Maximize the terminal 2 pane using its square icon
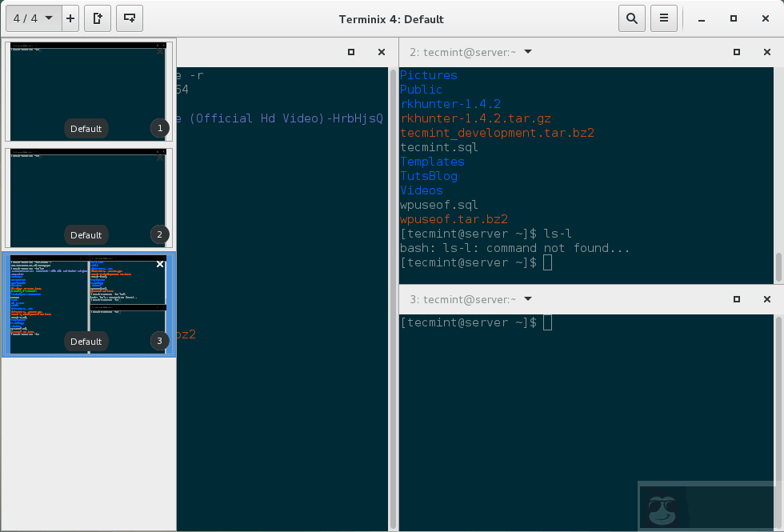The height and width of the screenshot is (532, 784). 736,52
